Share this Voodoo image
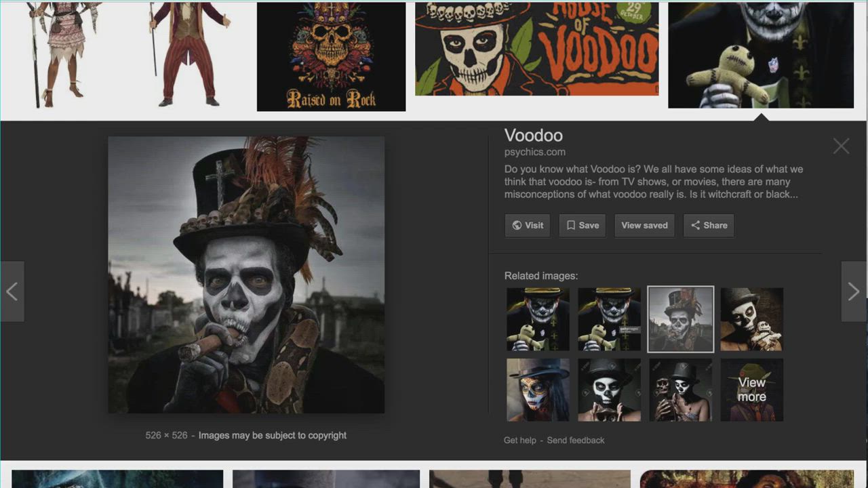This screenshot has height=488, width=868. coord(709,226)
